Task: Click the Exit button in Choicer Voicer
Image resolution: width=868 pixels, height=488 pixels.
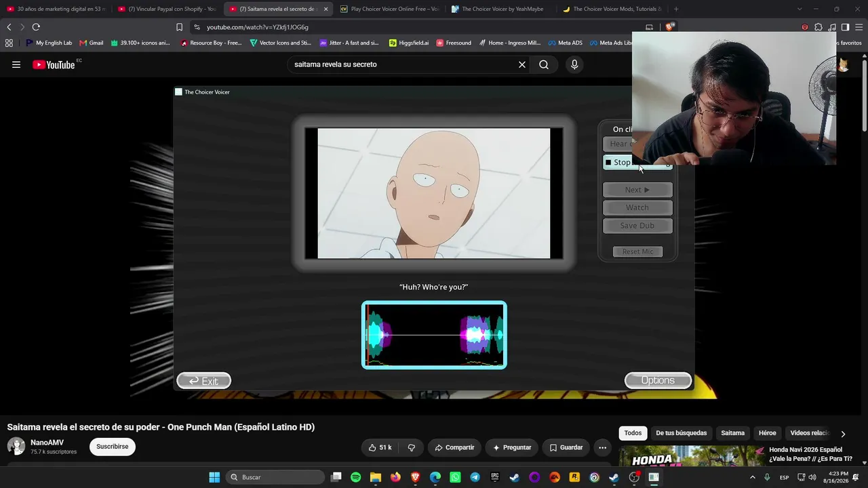Action: [203, 381]
